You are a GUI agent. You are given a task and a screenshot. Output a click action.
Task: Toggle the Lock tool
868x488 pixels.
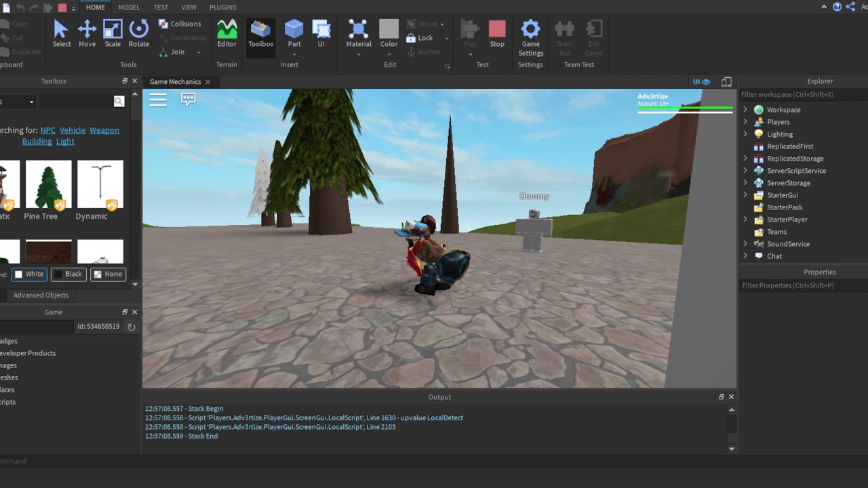[420, 38]
